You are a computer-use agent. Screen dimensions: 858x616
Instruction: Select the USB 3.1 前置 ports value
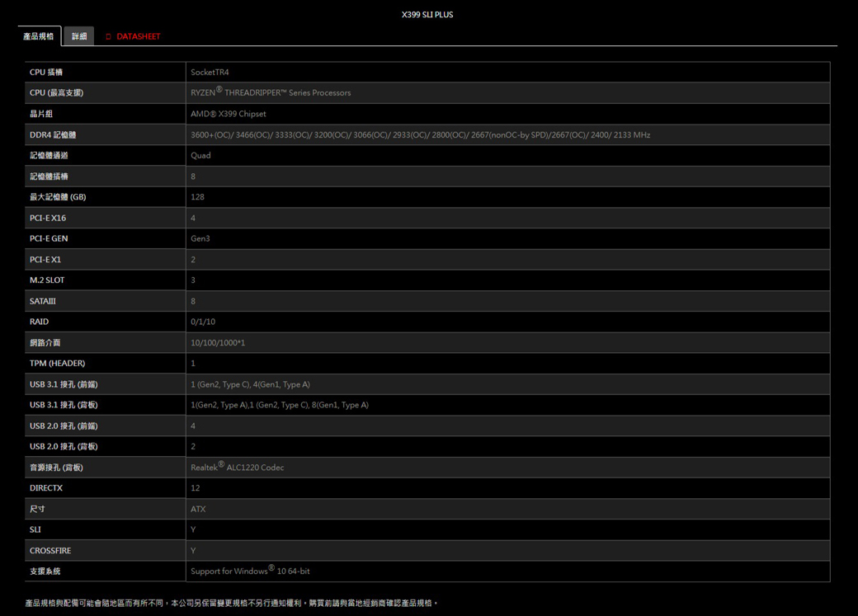pyautogui.click(x=250, y=384)
